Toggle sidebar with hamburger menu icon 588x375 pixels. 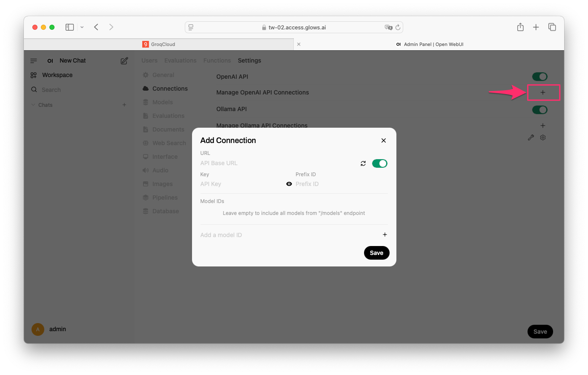[34, 61]
